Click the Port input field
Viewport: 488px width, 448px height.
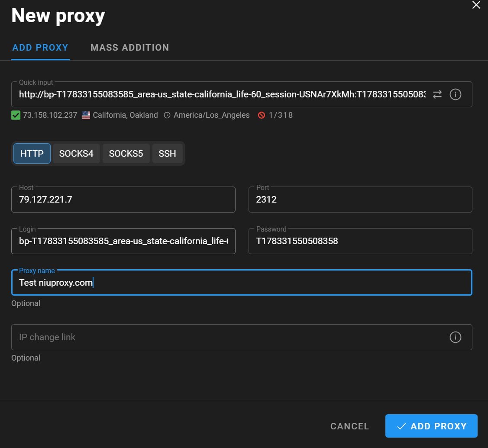(360, 200)
